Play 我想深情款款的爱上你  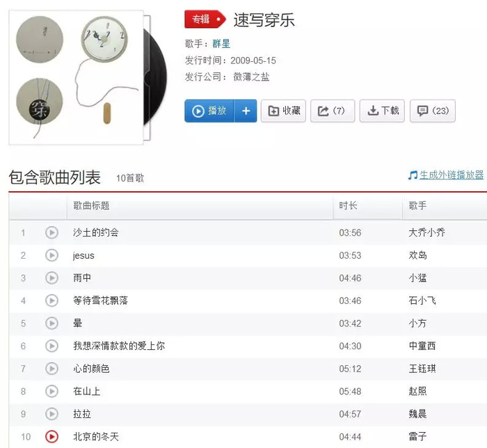51,346
